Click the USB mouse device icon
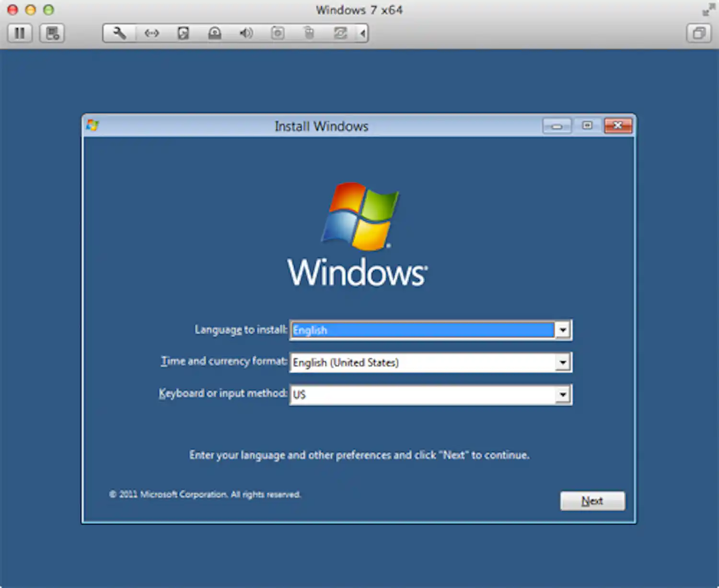Viewport: 719px width, 588px height. pyautogui.click(x=309, y=33)
